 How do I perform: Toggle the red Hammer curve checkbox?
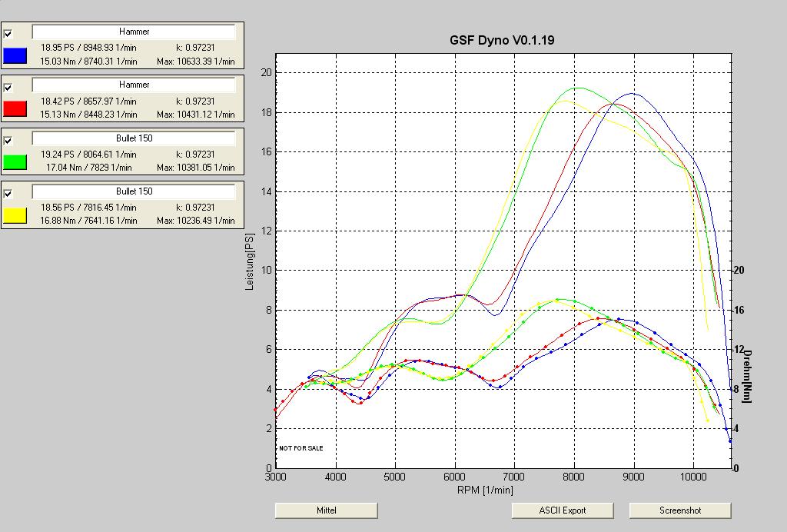click(x=8, y=87)
